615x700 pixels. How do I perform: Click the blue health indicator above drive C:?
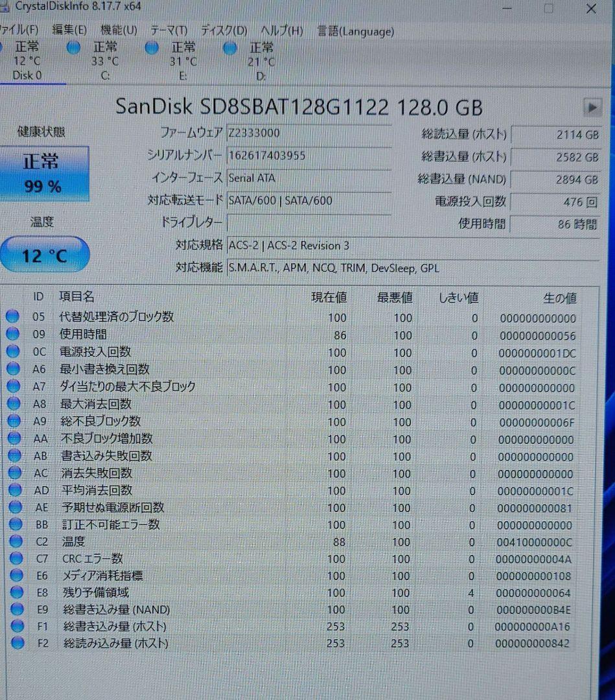pyautogui.click(x=73, y=47)
